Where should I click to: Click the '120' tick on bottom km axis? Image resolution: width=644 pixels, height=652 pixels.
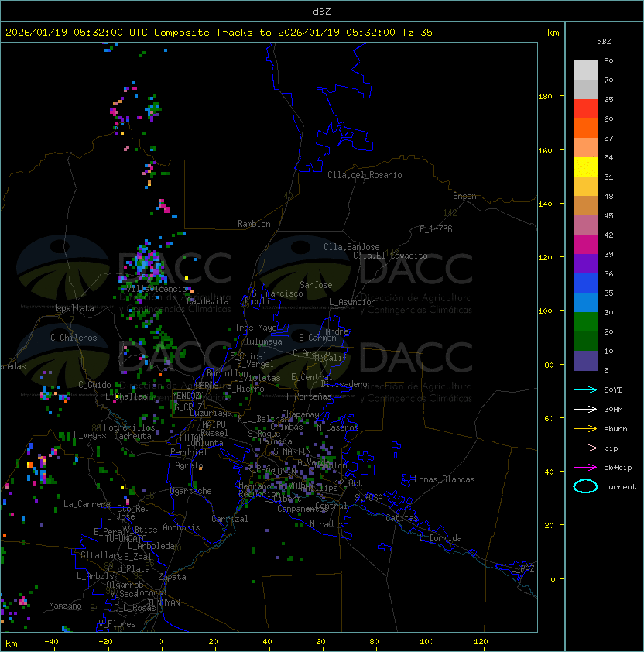click(x=481, y=642)
